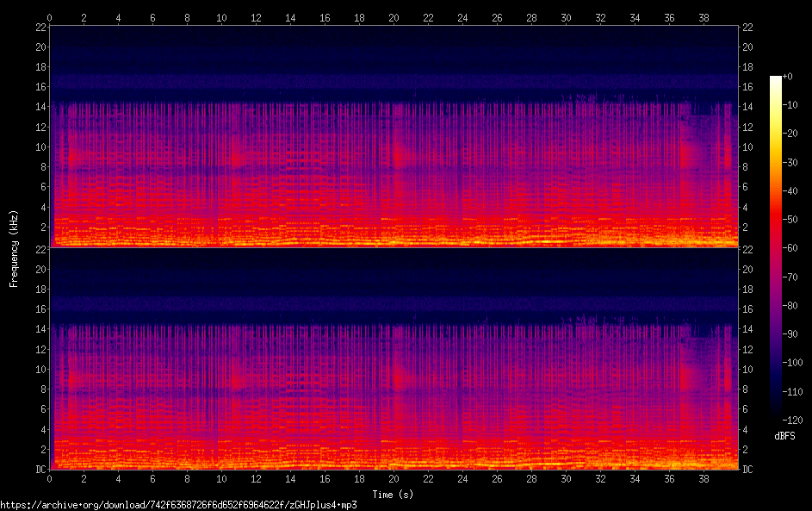Click tick "0" on the bottom time axis

[x=50, y=479]
